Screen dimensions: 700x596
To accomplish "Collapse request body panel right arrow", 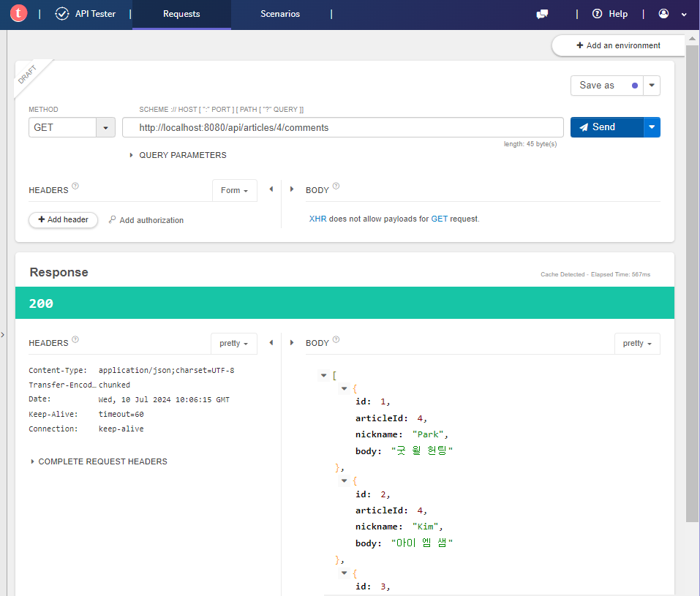I will pos(292,189).
